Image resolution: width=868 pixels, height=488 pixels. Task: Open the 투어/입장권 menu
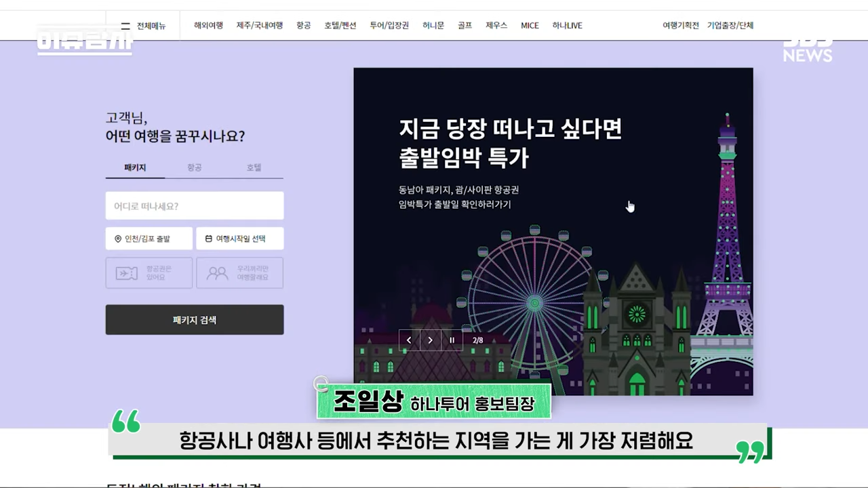click(389, 26)
